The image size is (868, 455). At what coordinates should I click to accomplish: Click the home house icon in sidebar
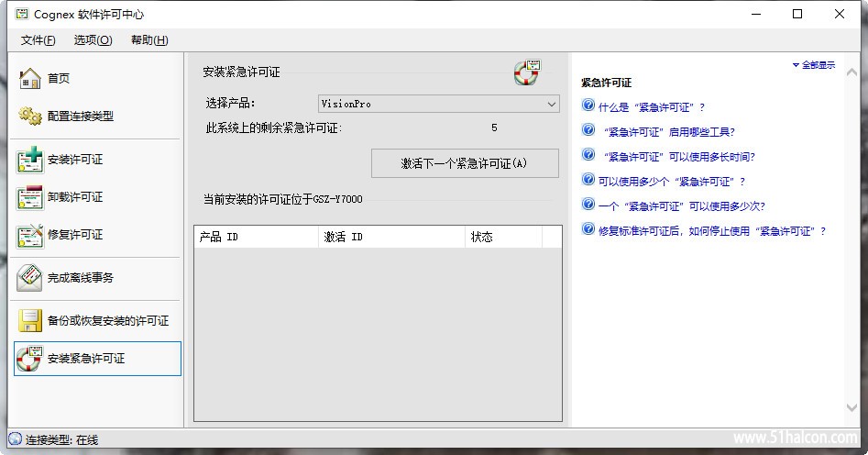[30, 78]
